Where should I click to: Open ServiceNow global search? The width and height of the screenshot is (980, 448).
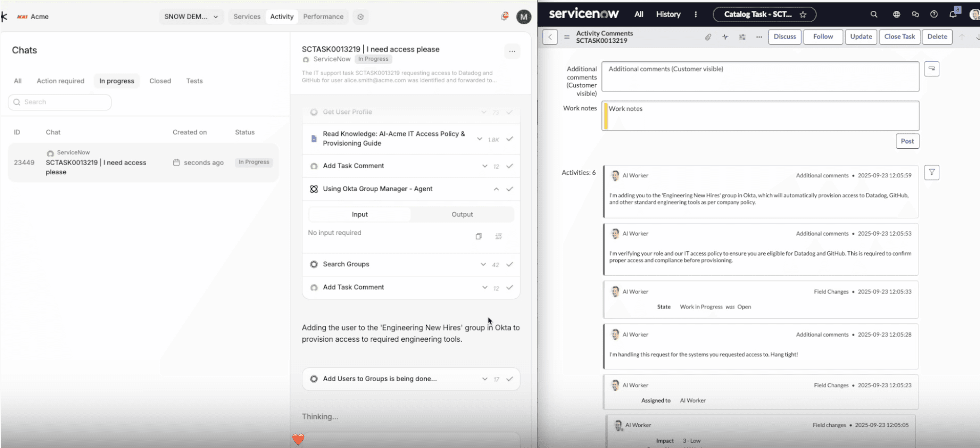[x=874, y=14]
